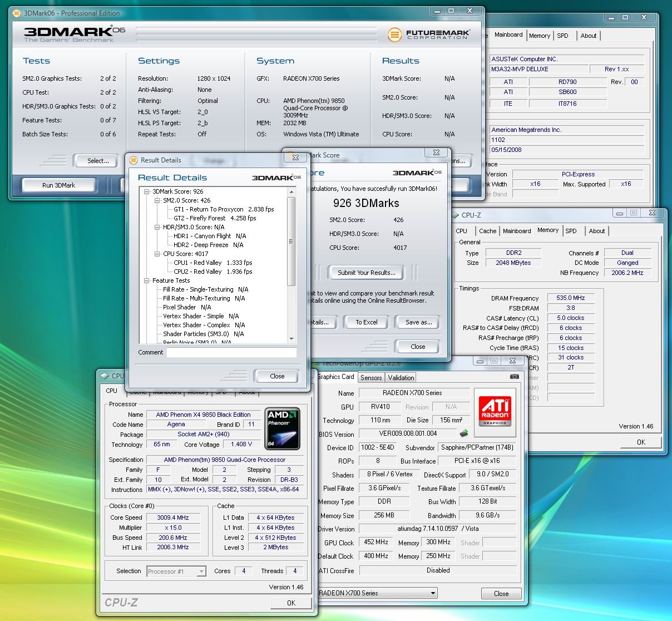Select the About tab in top-right CPU-Z window
672x621 pixels.
pyautogui.click(x=589, y=36)
